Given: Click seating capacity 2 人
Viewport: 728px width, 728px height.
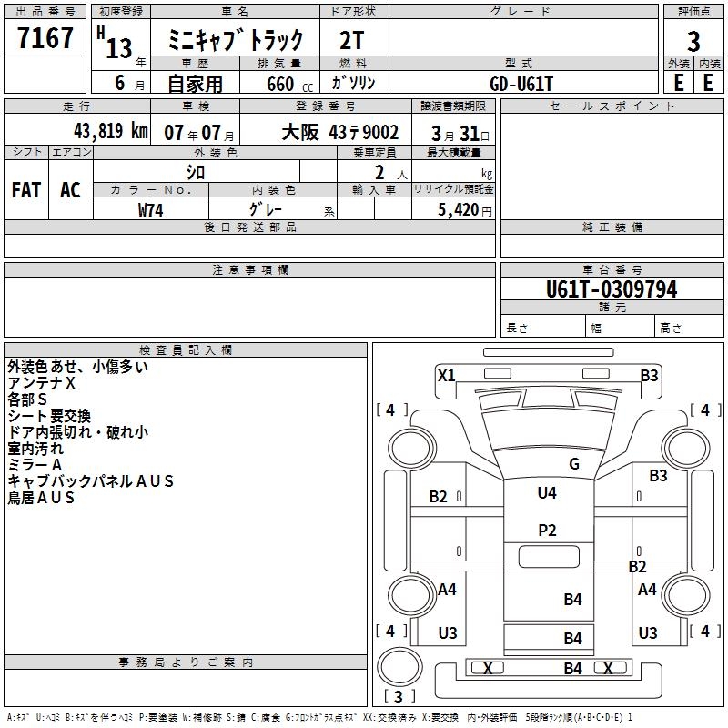Looking at the screenshot, I should pos(390,173).
